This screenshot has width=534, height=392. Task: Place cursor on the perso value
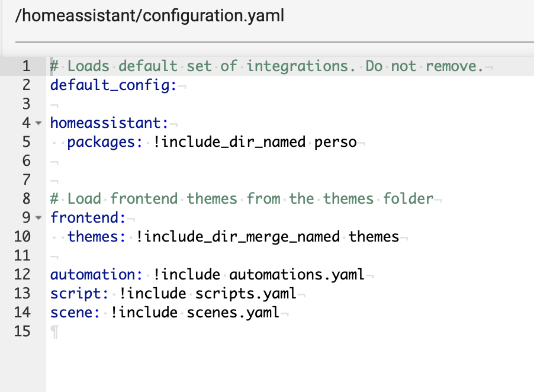(336, 142)
